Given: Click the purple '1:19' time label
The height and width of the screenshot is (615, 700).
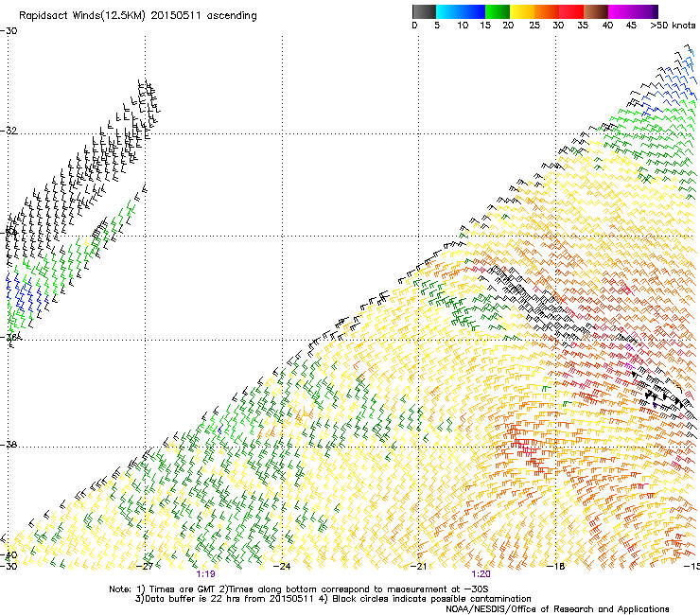Looking at the screenshot, I should coord(205,574).
